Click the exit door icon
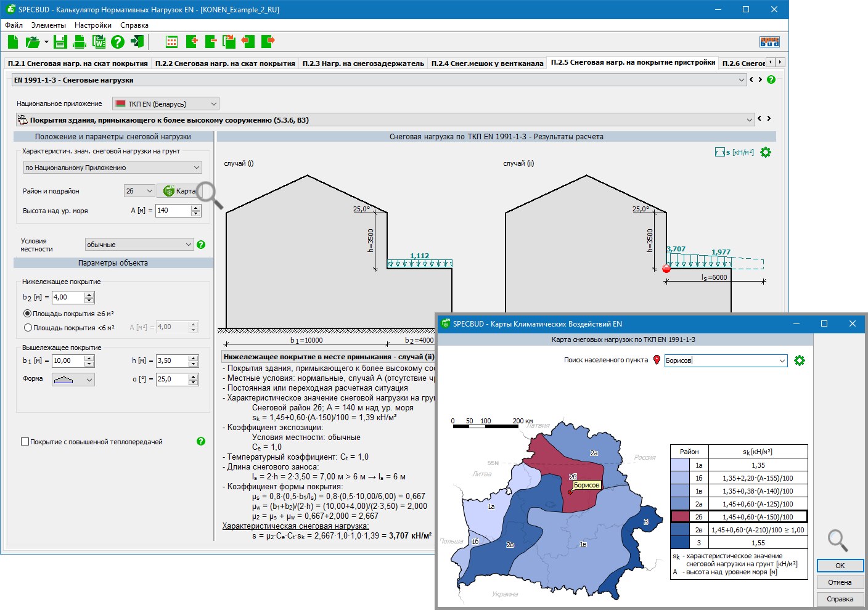Image resolution: width=868 pixels, height=610 pixels. click(x=137, y=42)
